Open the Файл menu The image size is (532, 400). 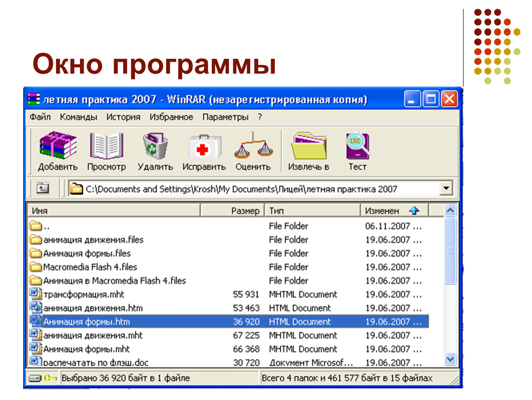click(x=40, y=117)
